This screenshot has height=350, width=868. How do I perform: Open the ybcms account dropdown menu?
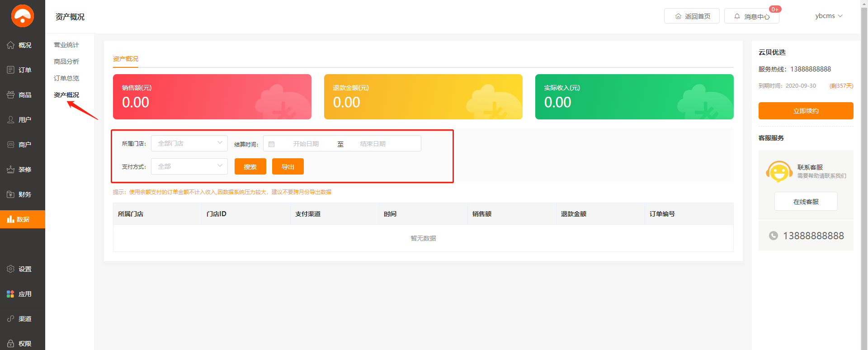(829, 16)
